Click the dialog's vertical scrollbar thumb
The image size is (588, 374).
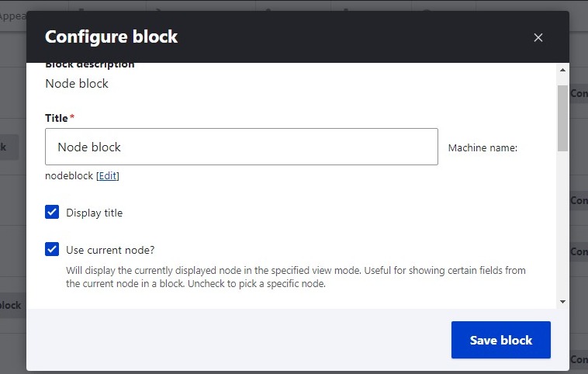pos(562,116)
